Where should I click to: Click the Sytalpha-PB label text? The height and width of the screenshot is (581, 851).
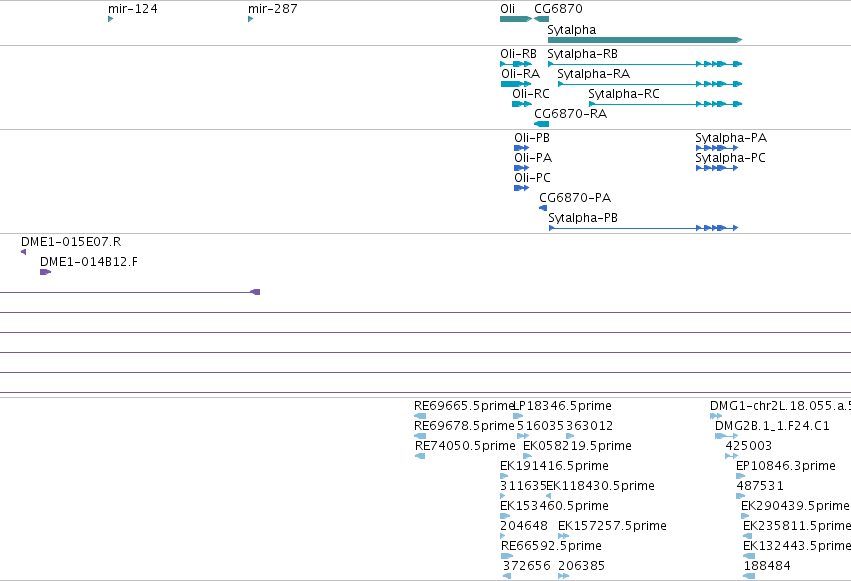tap(583, 218)
